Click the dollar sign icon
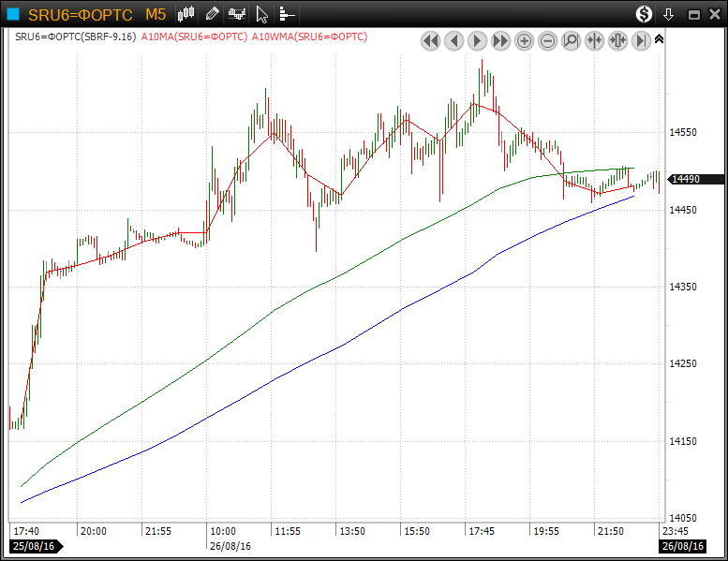Image resolution: width=728 pixels, height=561 pixels. pyautogui.click(x=644, y=14)
